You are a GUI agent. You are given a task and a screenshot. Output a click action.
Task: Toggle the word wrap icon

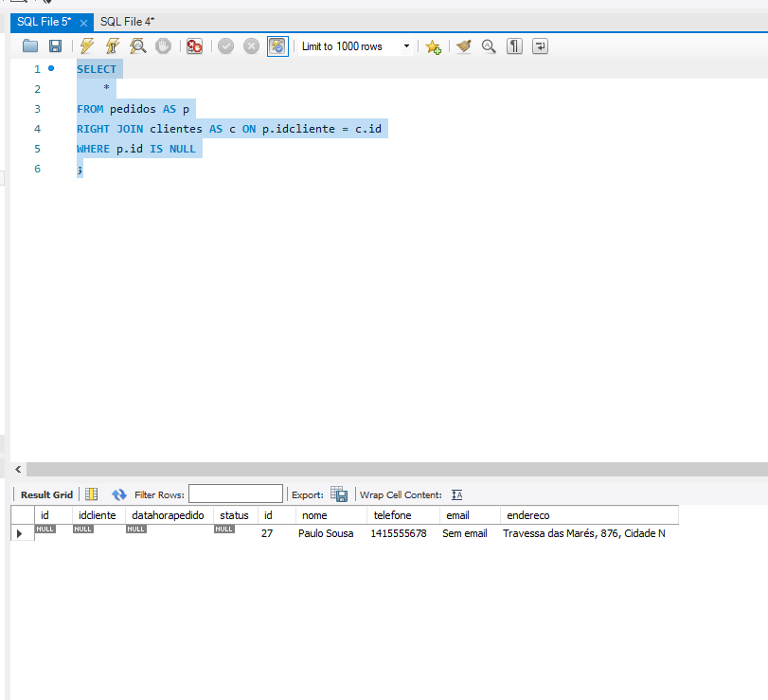coord(540,46)
